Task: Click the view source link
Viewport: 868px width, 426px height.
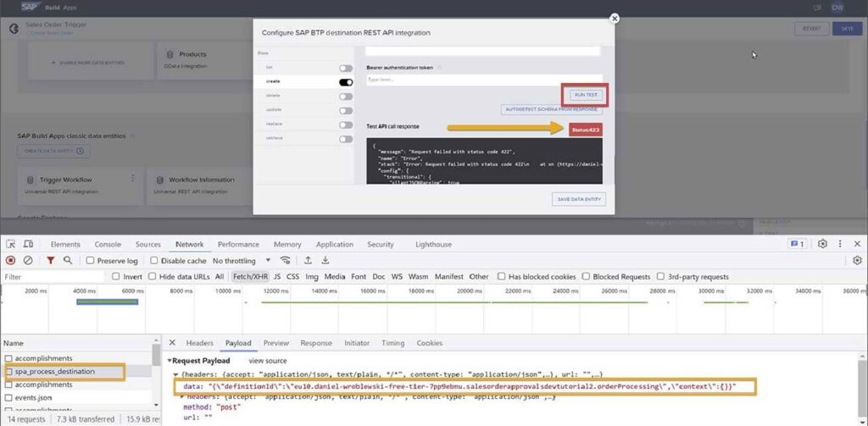Action: 268,361
